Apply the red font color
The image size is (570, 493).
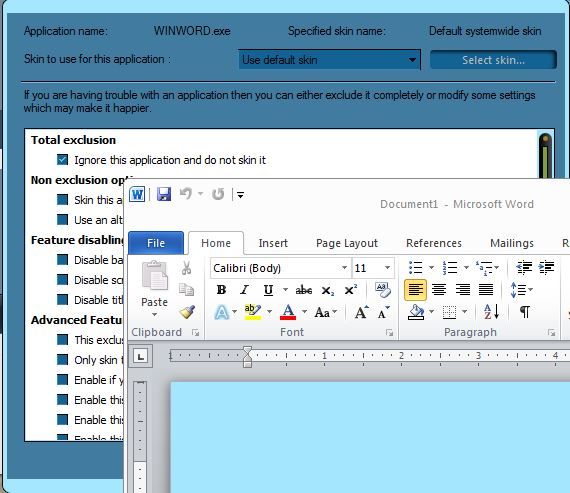288,312
